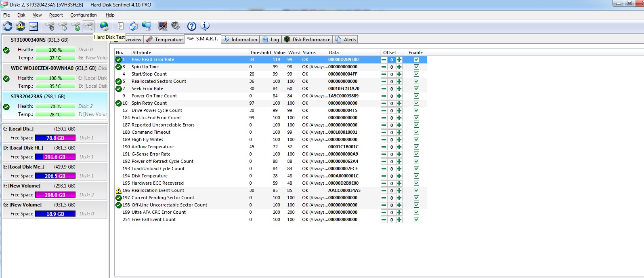Switch to the Information tab

click(240, 40)
